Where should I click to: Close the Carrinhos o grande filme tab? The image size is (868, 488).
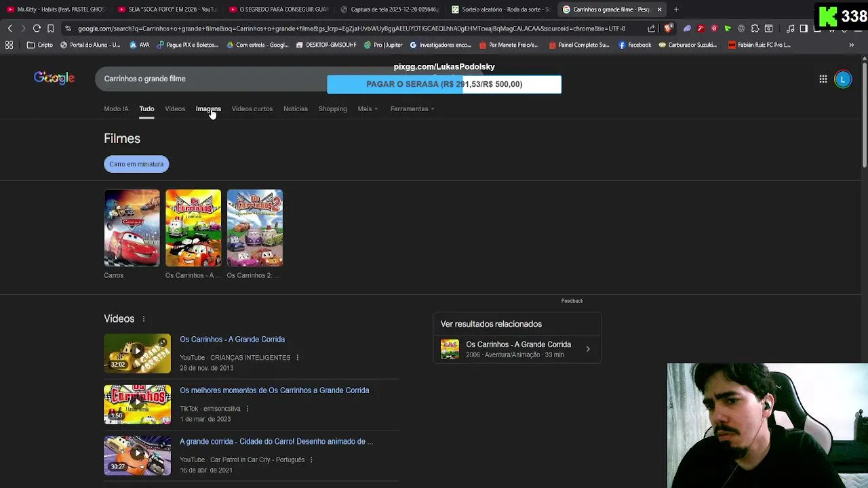(659, 9)
